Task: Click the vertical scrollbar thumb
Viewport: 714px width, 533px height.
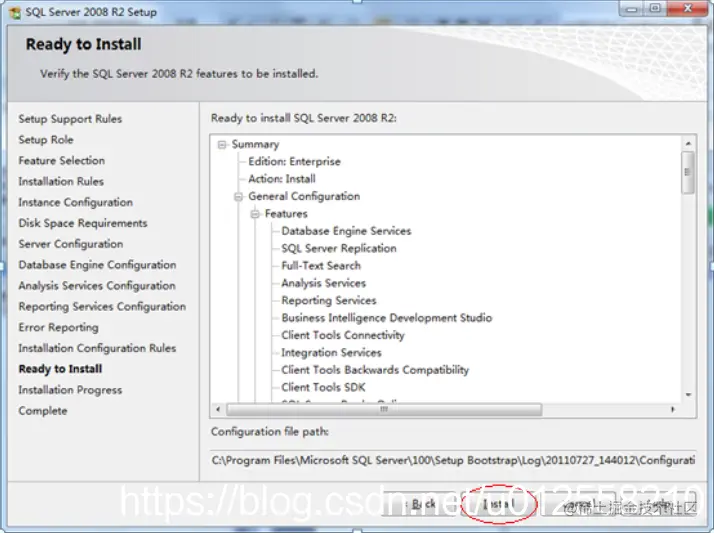Action: 688,173
